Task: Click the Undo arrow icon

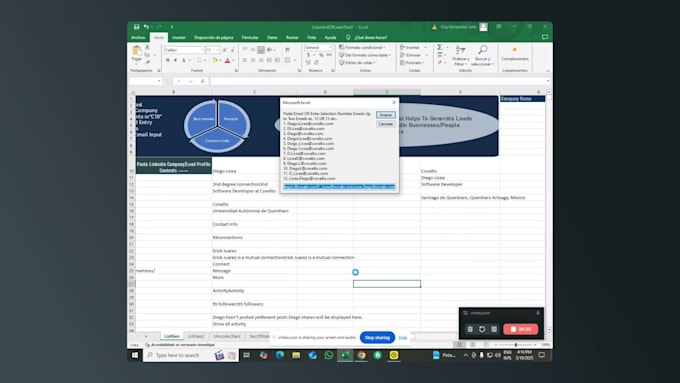Action: tap(146, 27)
